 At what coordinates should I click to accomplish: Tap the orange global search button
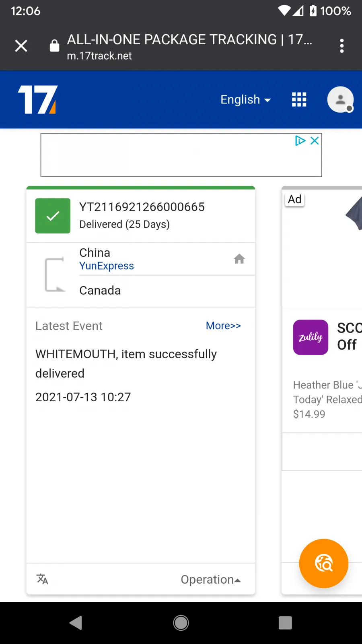point(324,563)
